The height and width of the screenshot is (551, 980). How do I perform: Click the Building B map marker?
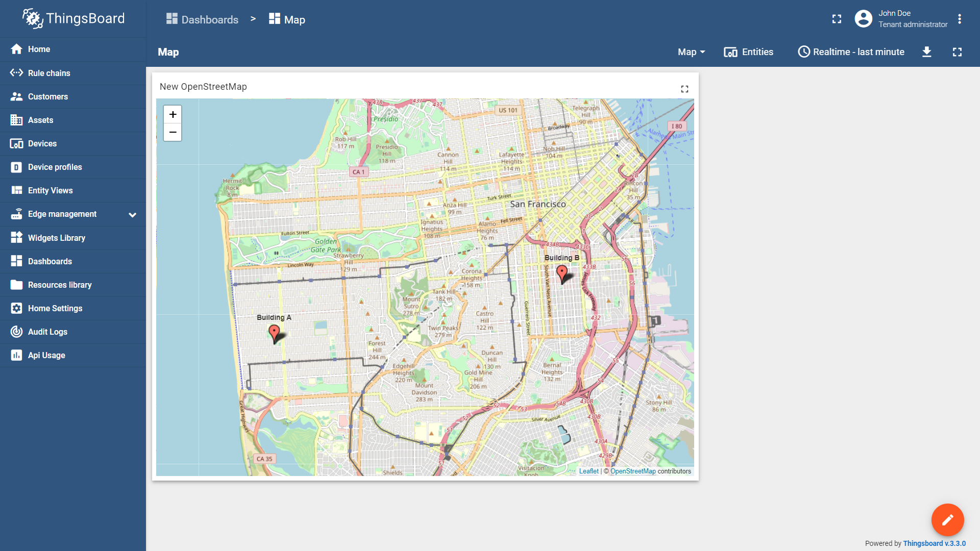click(562, 273)
